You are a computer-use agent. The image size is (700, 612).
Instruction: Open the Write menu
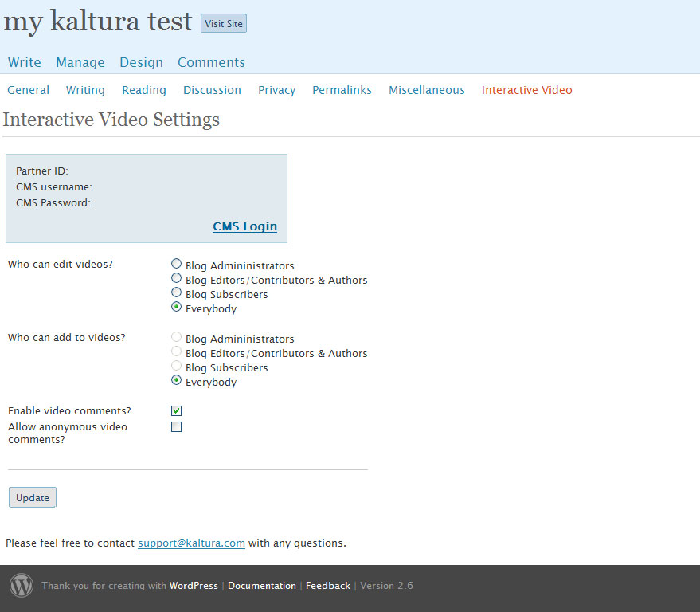(x=25, y=62)
